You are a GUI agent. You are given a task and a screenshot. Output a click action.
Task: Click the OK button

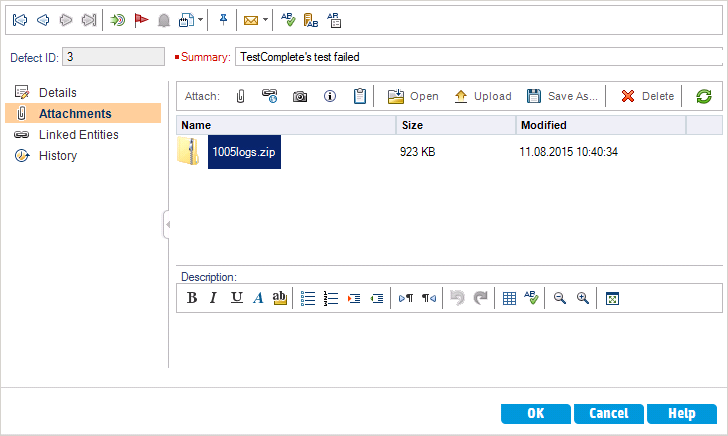[x=536, y=413]
